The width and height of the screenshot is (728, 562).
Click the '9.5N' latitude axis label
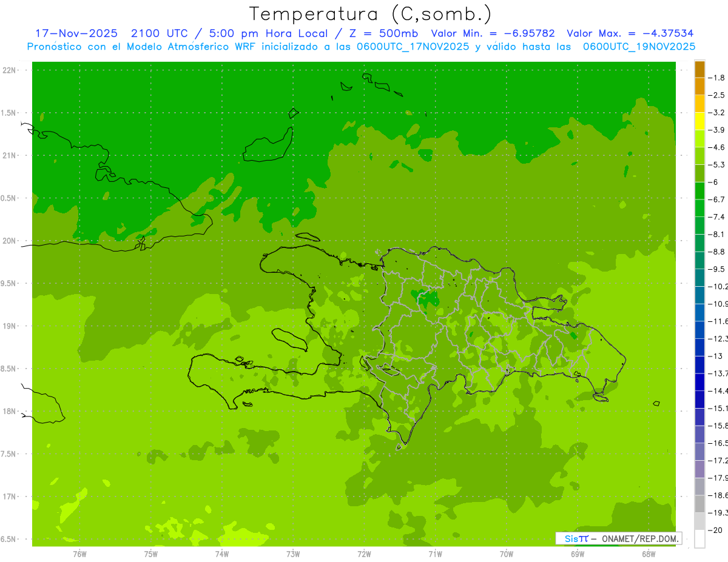[9, 283]
